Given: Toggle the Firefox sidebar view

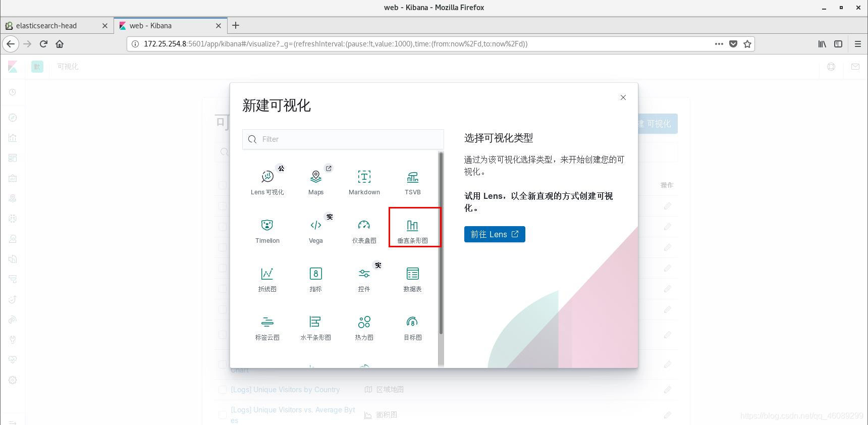Looking at the screenshot, I should coord(838,44).
